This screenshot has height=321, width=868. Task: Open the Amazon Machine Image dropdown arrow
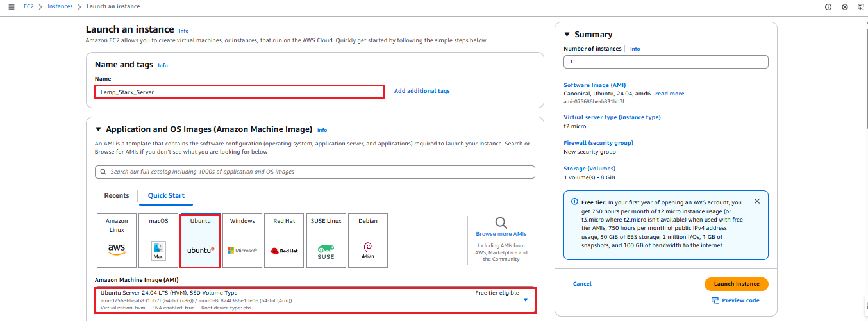526,300
